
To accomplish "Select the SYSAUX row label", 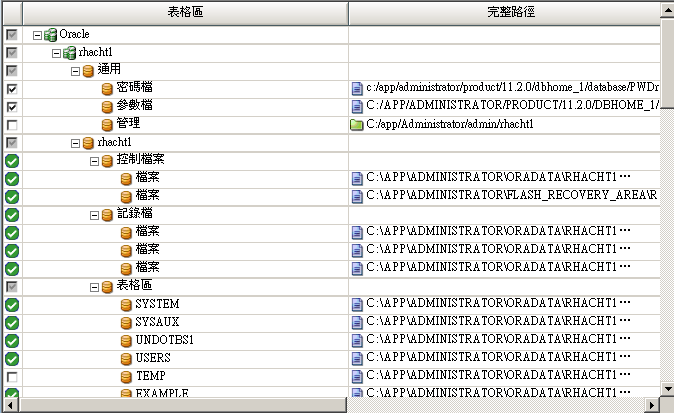I will pyautogui.click(x=157, y=322).
